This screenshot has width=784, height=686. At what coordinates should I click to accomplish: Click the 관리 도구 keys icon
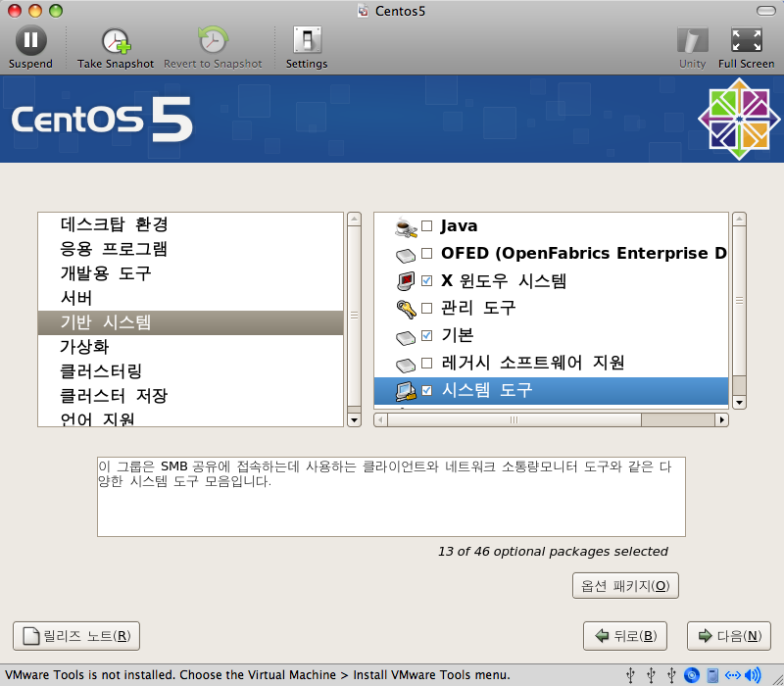pos(406,309)
